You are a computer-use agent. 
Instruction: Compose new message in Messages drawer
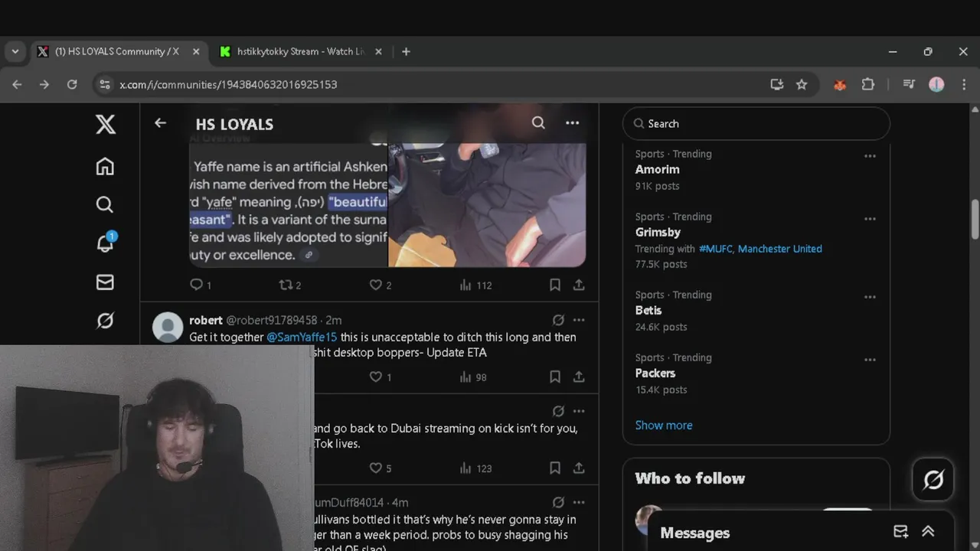(900, 532)
